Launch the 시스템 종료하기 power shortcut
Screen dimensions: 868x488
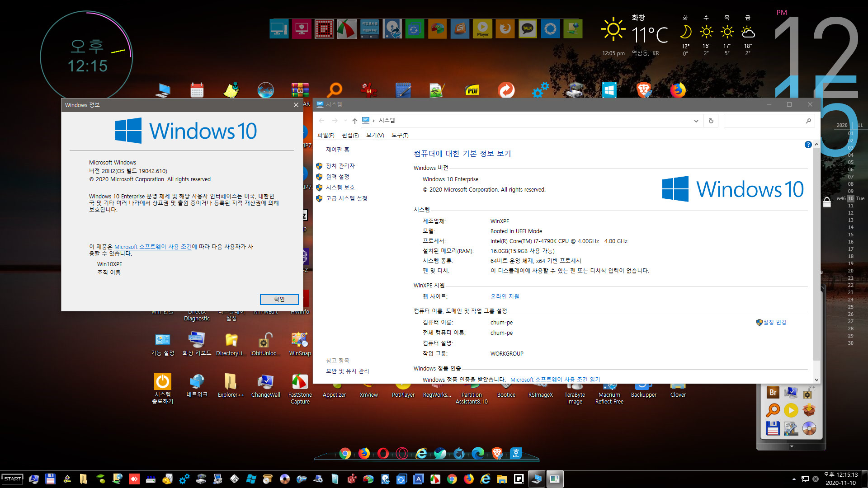tap(162, 389)
